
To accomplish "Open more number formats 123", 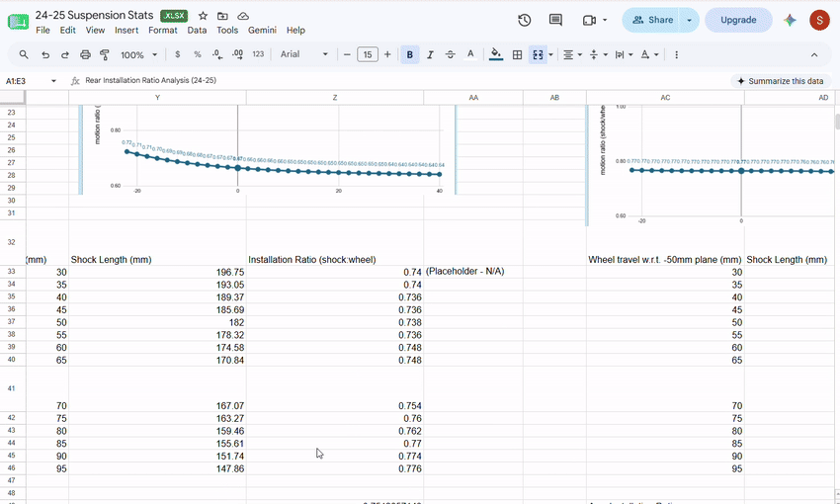I will 258,54.
